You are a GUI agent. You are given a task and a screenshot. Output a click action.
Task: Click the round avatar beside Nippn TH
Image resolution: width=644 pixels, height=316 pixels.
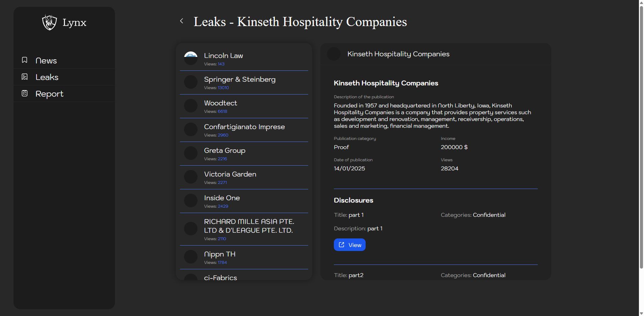coord(191,257)
